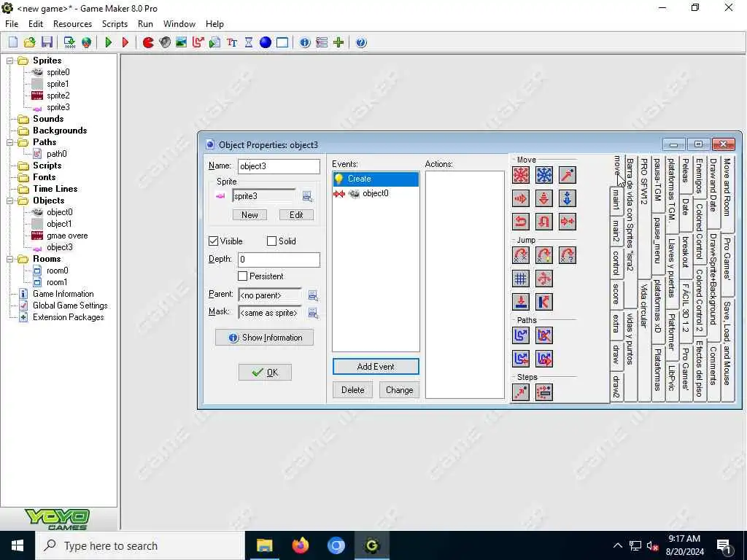
Task: Open the Run menu
Action: coord(145,24)
